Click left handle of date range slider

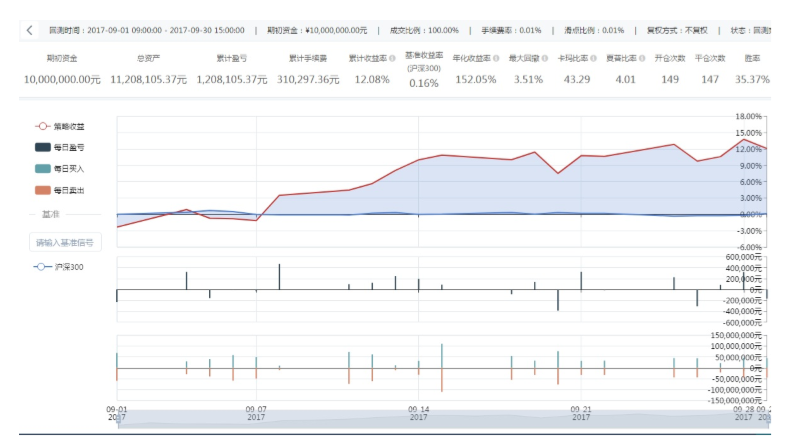click(x=118, y=422)
